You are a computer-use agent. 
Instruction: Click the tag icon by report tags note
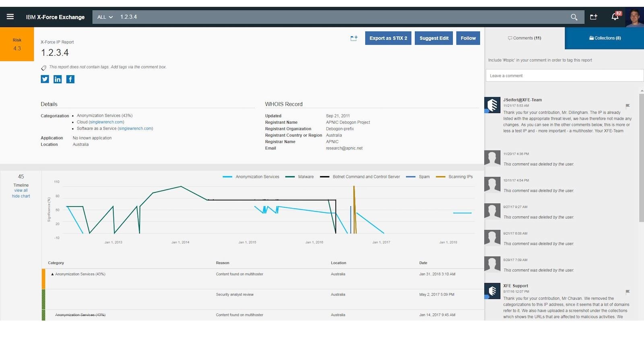point(43,68)
